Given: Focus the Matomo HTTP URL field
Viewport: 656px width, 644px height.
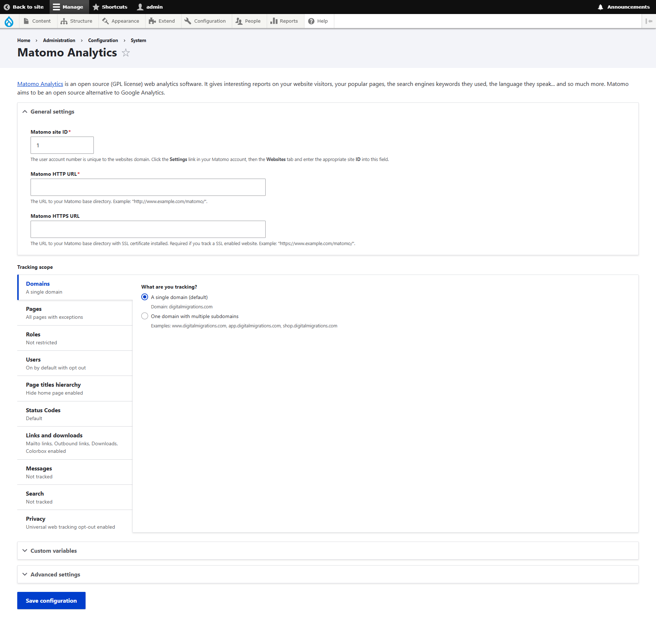Looking at the screenshot, I should [148, 187].
